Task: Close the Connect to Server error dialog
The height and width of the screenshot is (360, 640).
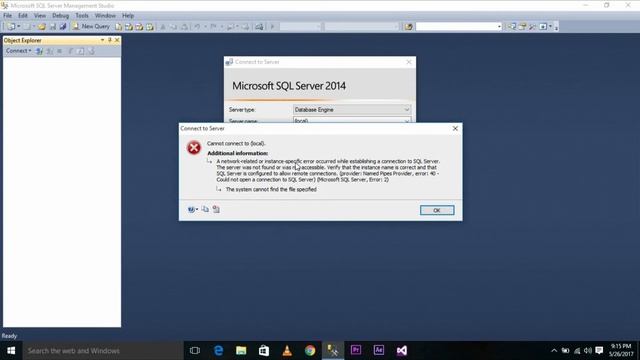Action: [x=455, y=128]
